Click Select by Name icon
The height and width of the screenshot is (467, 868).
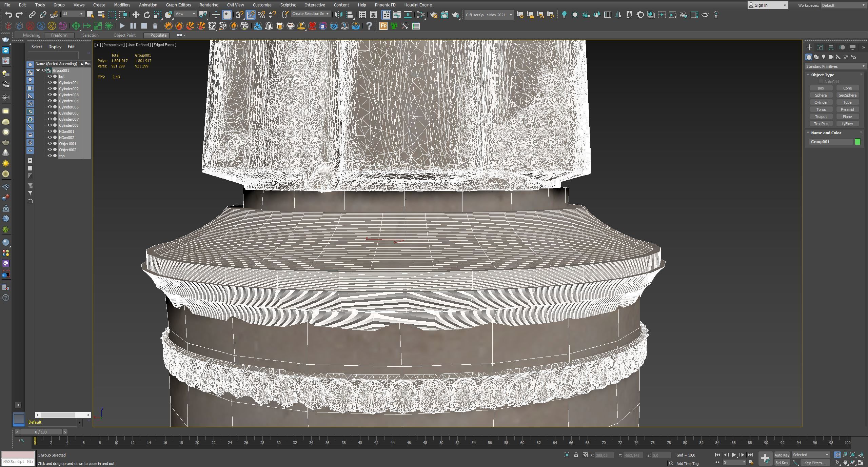coord(101,15)
